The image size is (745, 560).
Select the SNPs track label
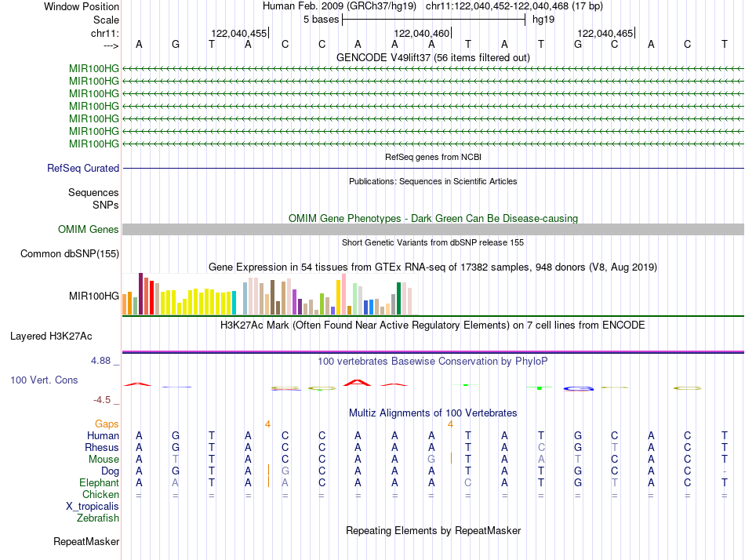[106, 205]
